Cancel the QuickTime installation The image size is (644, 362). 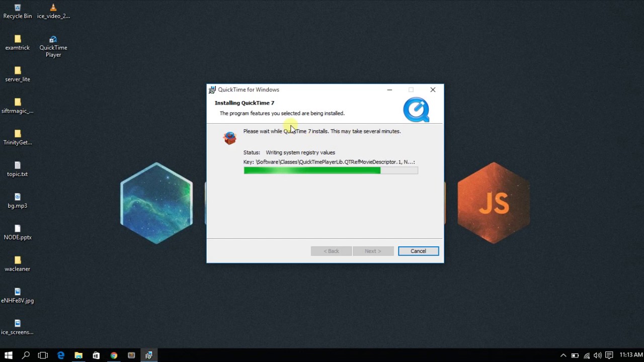click(418, 251)
